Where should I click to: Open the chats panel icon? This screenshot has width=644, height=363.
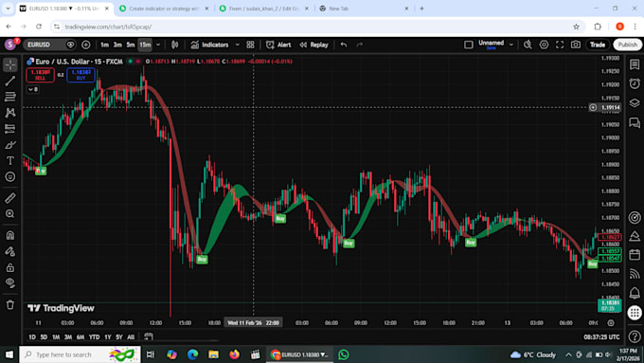point(635,122)
